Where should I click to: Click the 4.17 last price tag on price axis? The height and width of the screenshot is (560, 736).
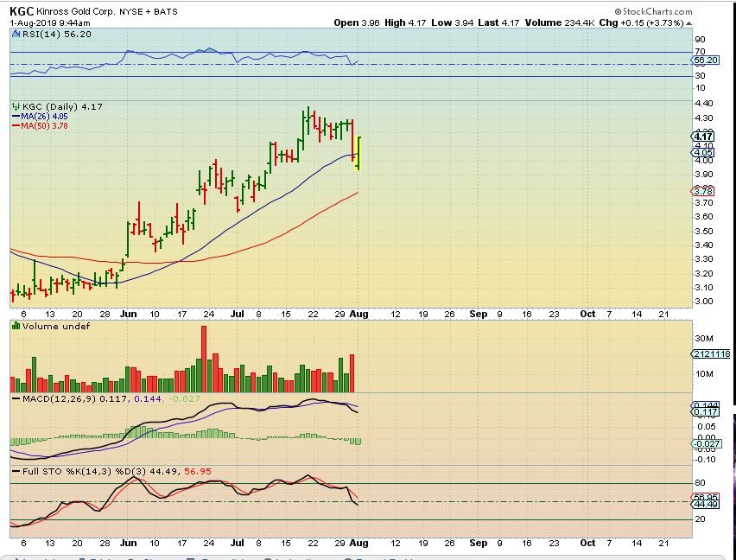point(703,137)
